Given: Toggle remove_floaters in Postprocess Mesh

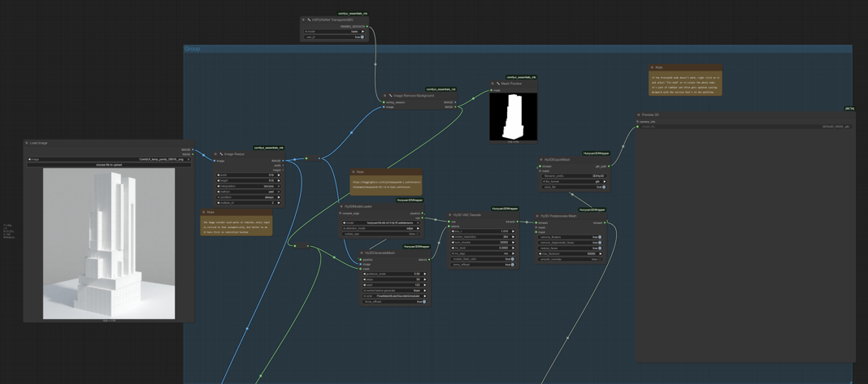Looking at the screenshot, I should pyautogui.click(x=571, y=237).
